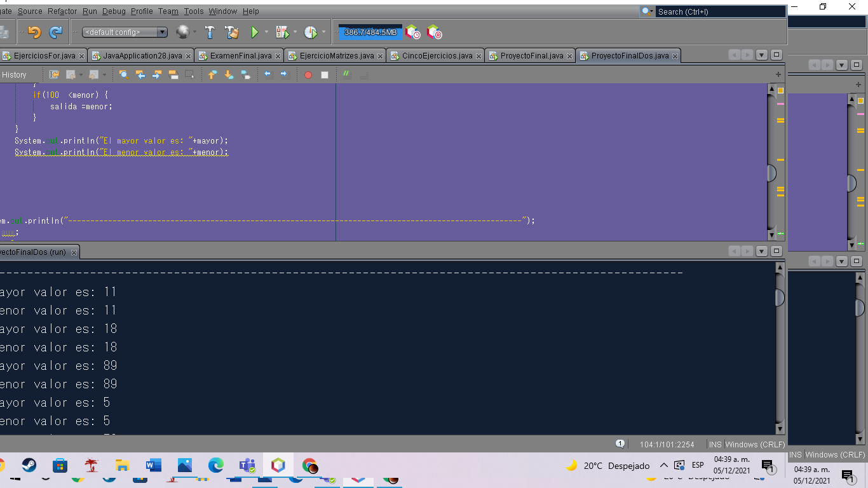Comment the selected lines
The image size is (868, 488).
[347, 74]
